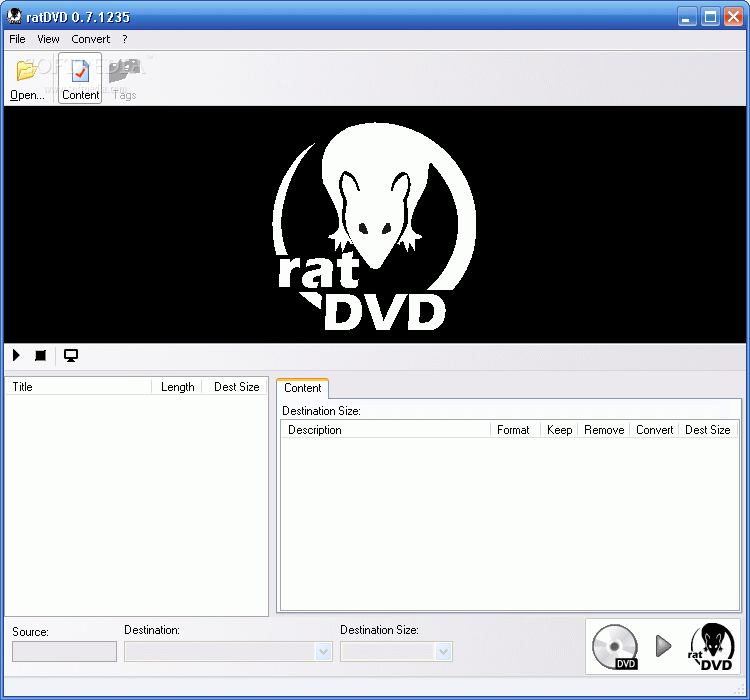The width and height of the screenshot is (750, 700).
Task: Start conversion with the gray arrow button
Action: click(x=663, y=646)
